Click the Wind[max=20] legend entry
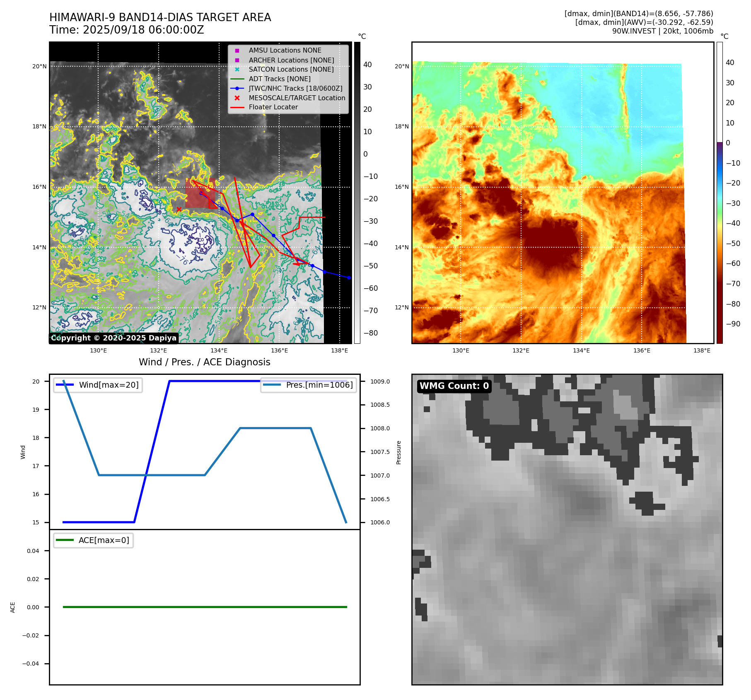Viewport: 751px width, 700px height. [98, 385]
